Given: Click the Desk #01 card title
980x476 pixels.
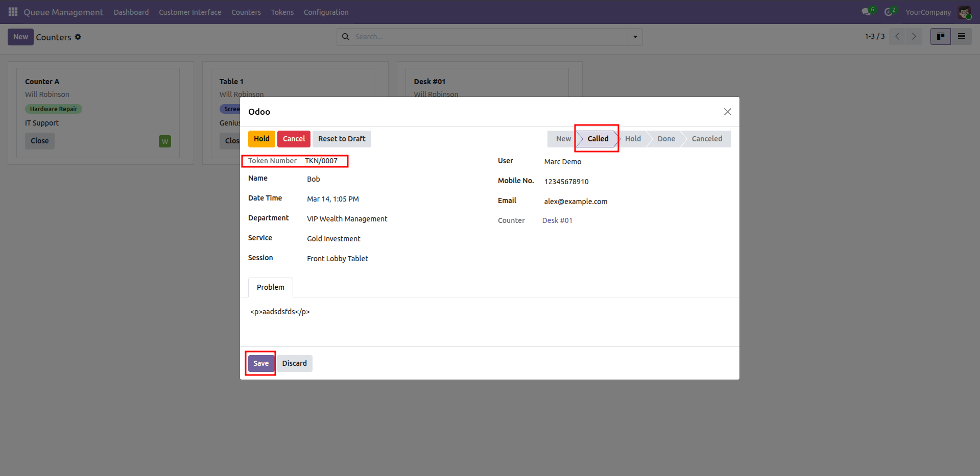Looking at the screenshot, I should click(429, 82).
